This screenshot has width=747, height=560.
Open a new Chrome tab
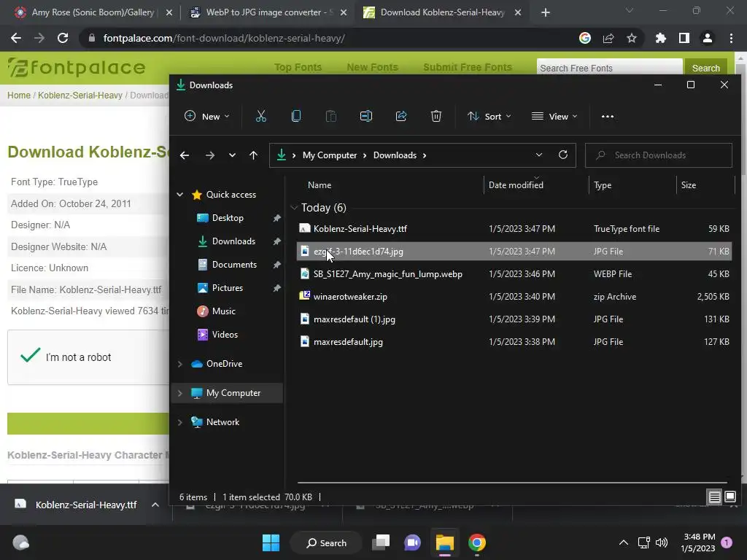[x=546, y=12]
